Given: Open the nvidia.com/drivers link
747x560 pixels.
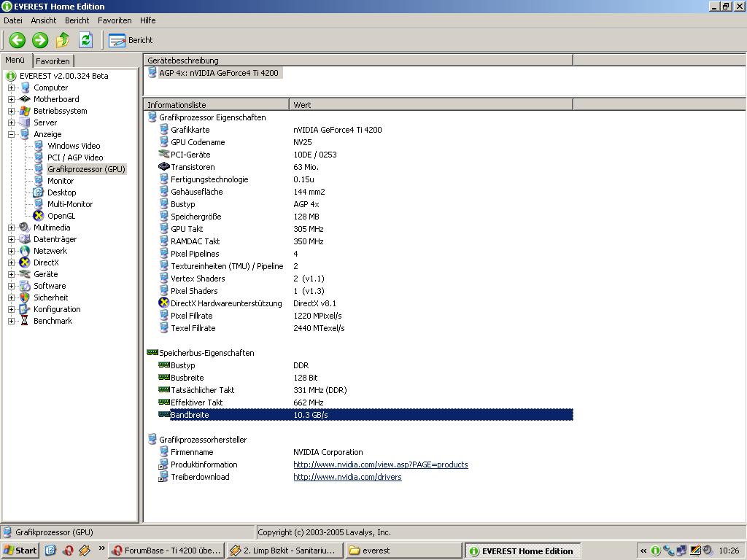Looking at the screenshot, I should (x=347, y=477).
